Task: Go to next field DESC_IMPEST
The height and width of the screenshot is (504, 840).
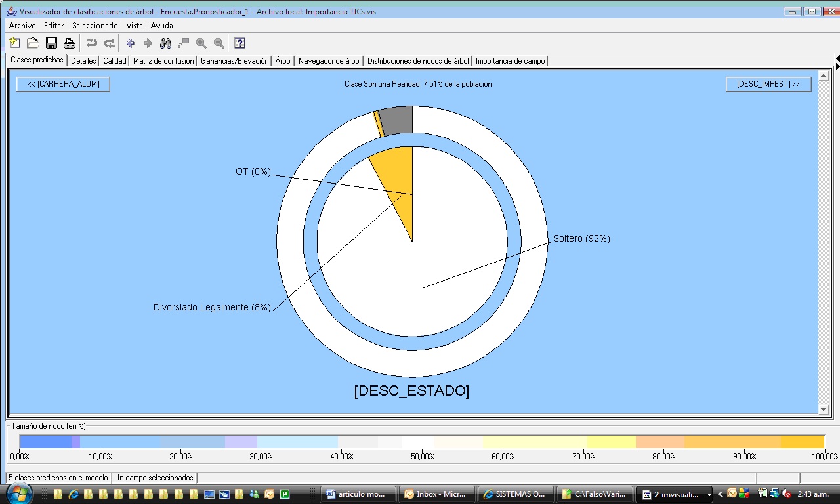Action: coord(768,84)
